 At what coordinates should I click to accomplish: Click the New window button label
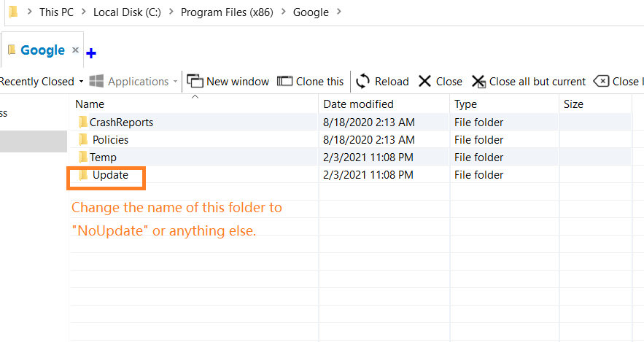(x=238, y=81)
